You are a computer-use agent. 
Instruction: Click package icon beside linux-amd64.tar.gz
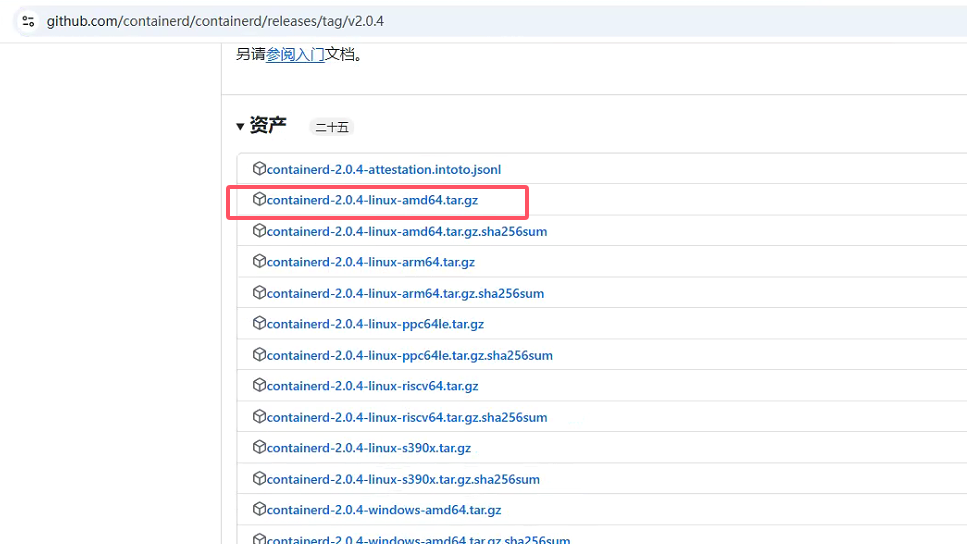pyautogui.click(x=259, y=199)
